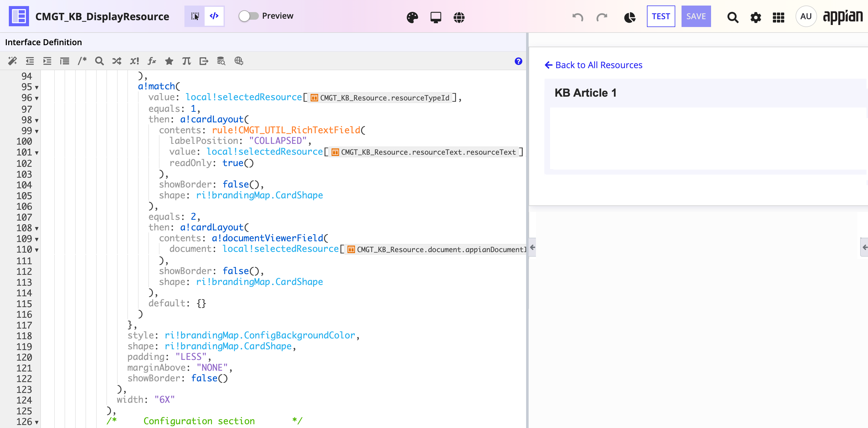Click the star toolbar icon
The width and height of the screenshot is (868, 428).
(x=169, y=61)
